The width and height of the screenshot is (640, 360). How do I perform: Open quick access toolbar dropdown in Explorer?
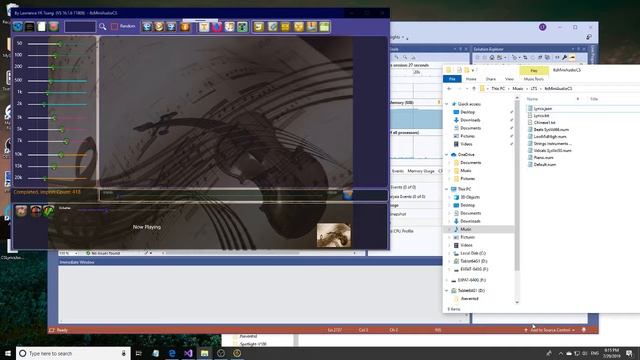[473, 70]
